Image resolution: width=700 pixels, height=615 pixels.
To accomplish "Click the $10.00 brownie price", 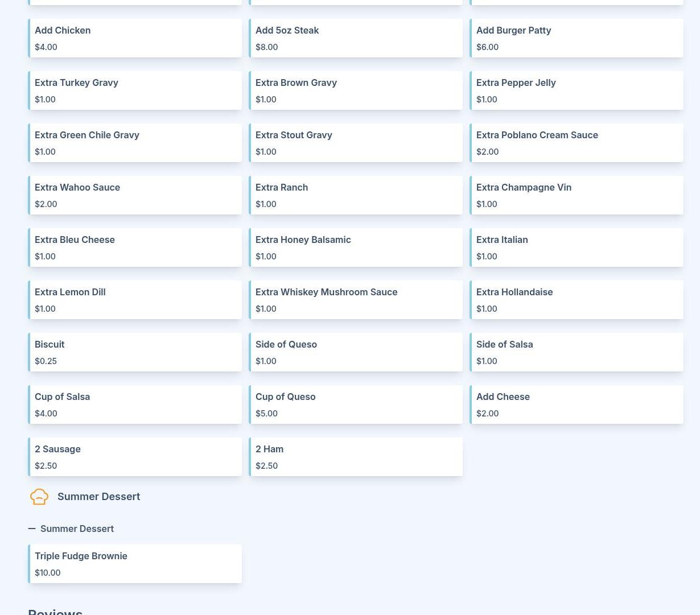I will click(48, 573).
